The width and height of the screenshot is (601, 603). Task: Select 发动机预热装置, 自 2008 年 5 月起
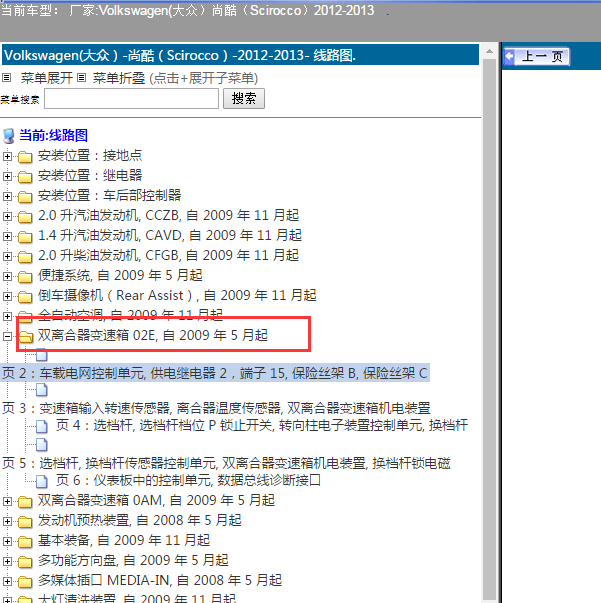pos(140,520)
